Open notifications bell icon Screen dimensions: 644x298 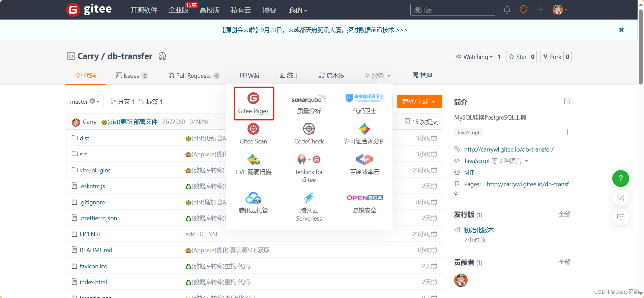507,10
